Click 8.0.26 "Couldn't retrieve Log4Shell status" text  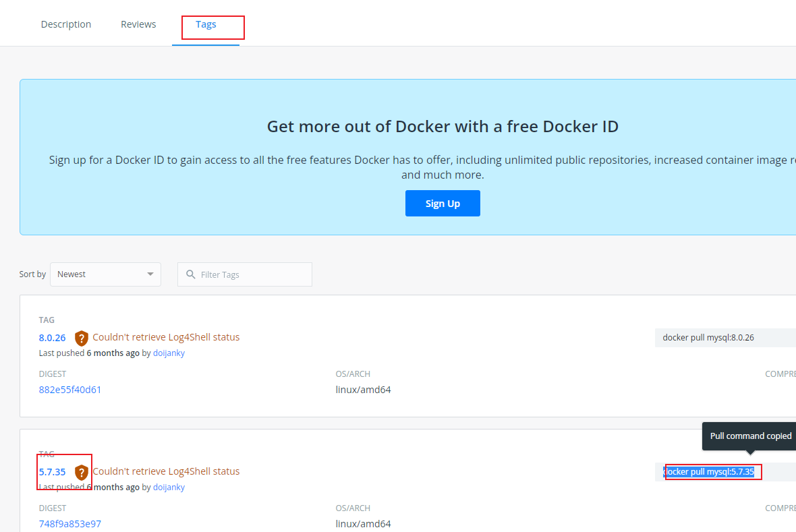pyautogui.click(x=166, y=337)
